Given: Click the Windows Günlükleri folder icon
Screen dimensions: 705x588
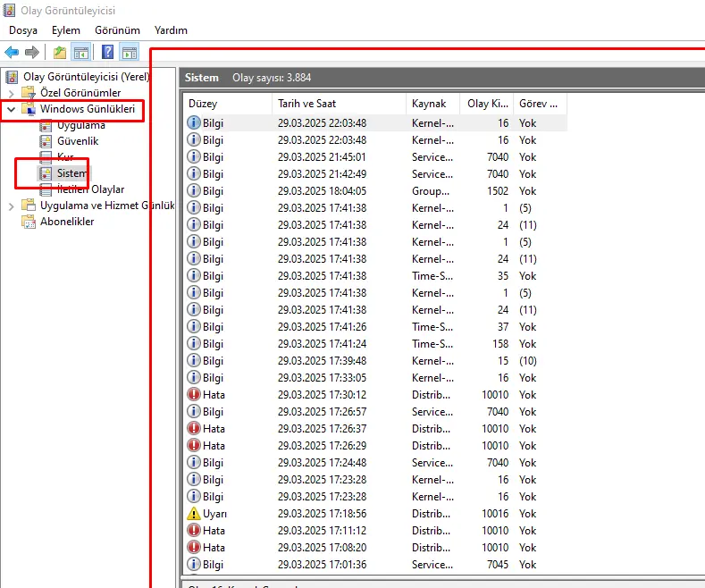Looking at the screenshot, I should (x=29, y=109).
